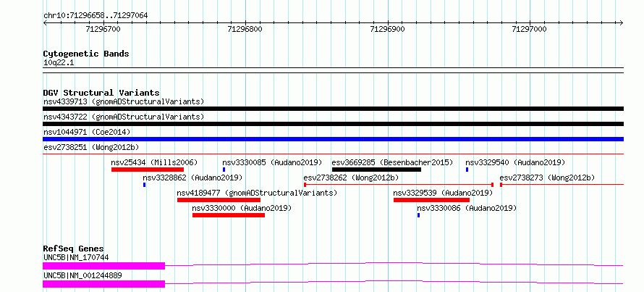Click the red line feature under esv2738262
Viewport: 644px width, 292px height.
click(x=399, y=185)
